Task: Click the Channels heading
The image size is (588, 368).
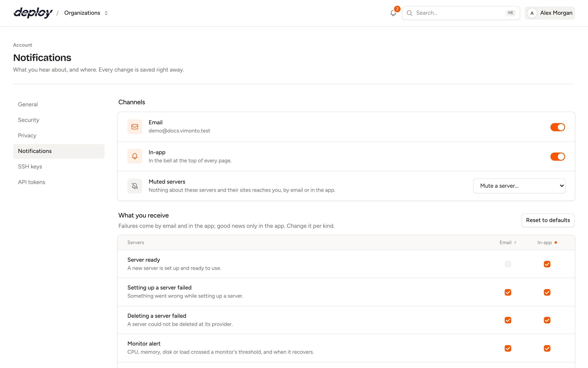Action: pos(132,102)
